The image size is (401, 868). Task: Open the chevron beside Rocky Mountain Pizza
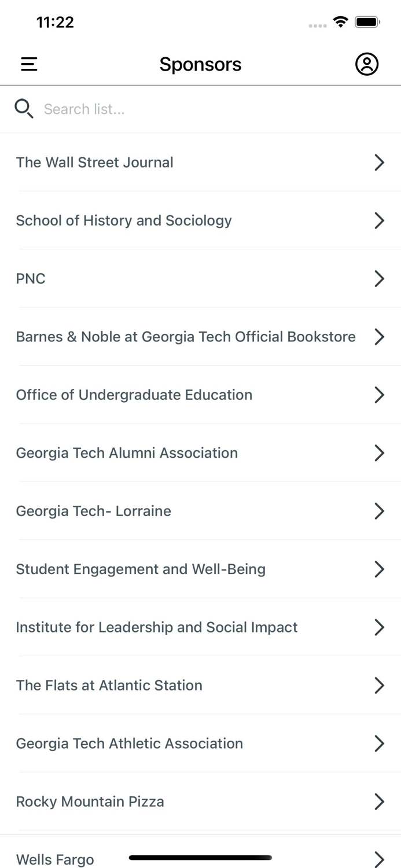click(x=380, y=801)
